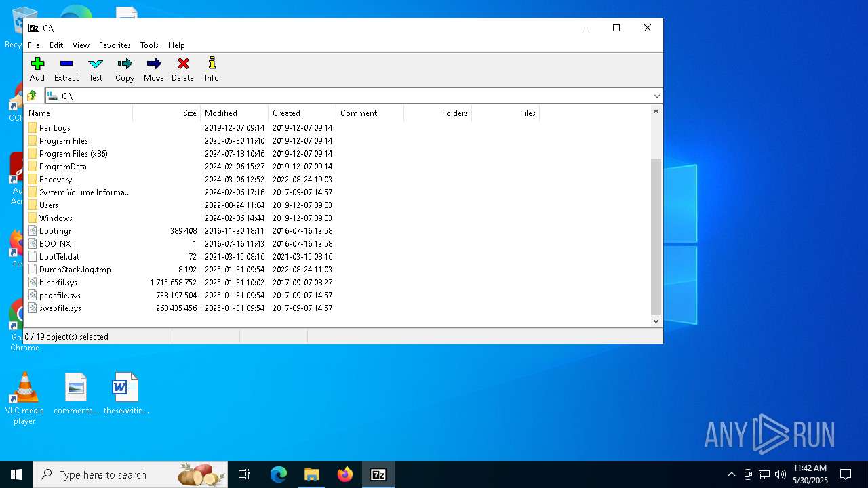Click hiberfil.sys size 1 715 658 752
This screenshot has width=868, height=488.
[174, 282]
